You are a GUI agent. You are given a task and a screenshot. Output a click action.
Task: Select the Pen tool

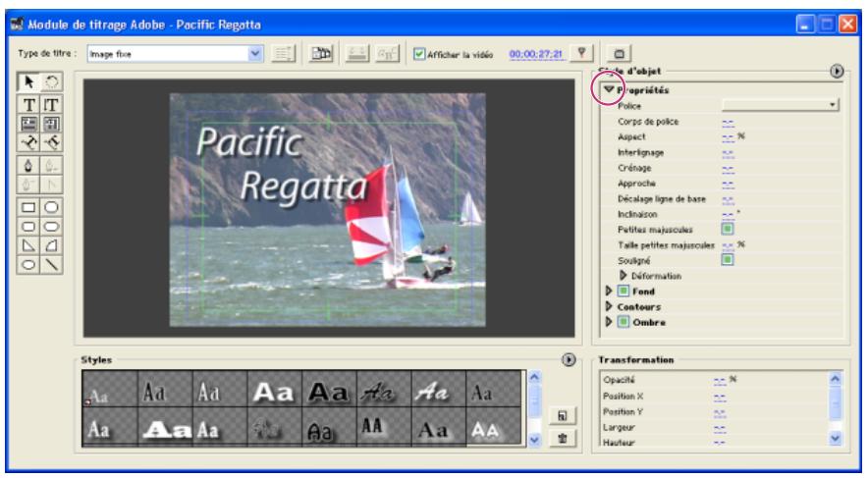[28, 166]
